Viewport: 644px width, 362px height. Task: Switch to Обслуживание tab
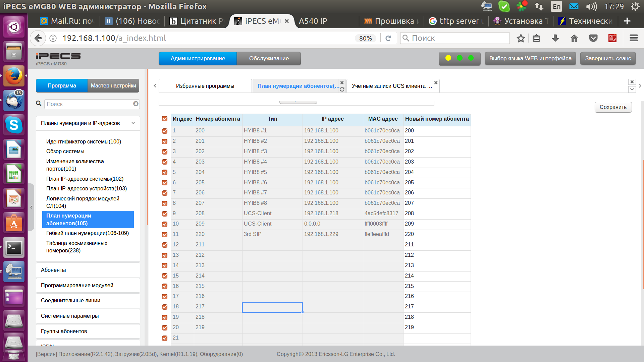[269, 58]
